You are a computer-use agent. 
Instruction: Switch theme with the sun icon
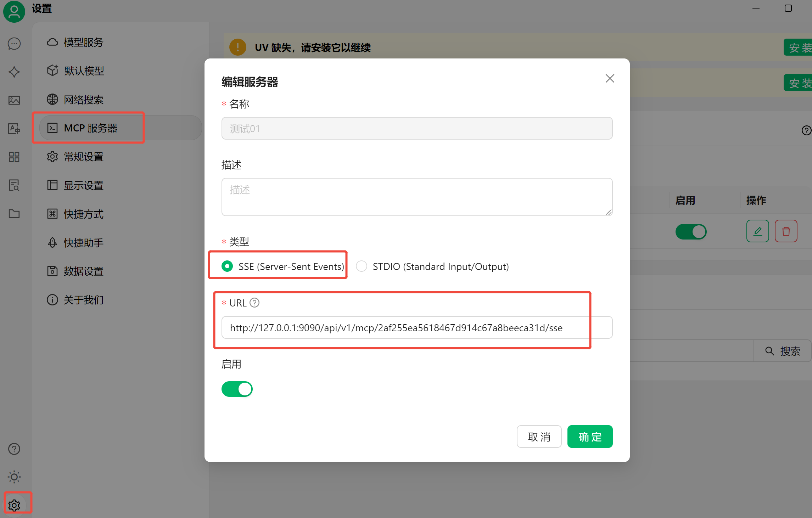[14, 477]
